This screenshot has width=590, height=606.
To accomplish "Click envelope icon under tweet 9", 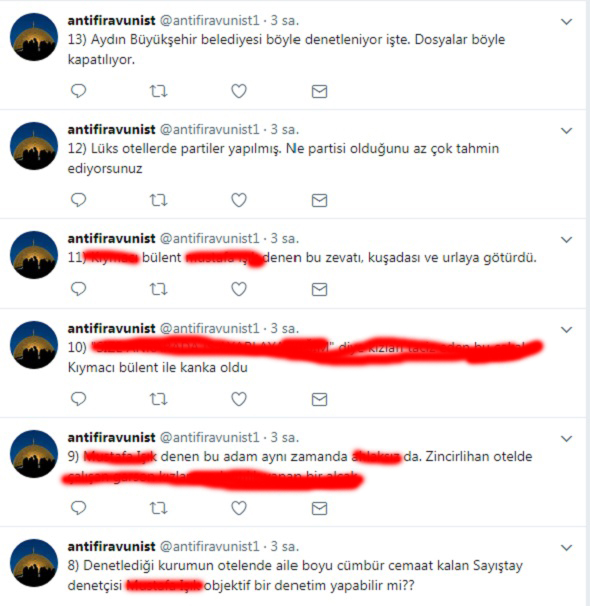I will pos(320,508).
